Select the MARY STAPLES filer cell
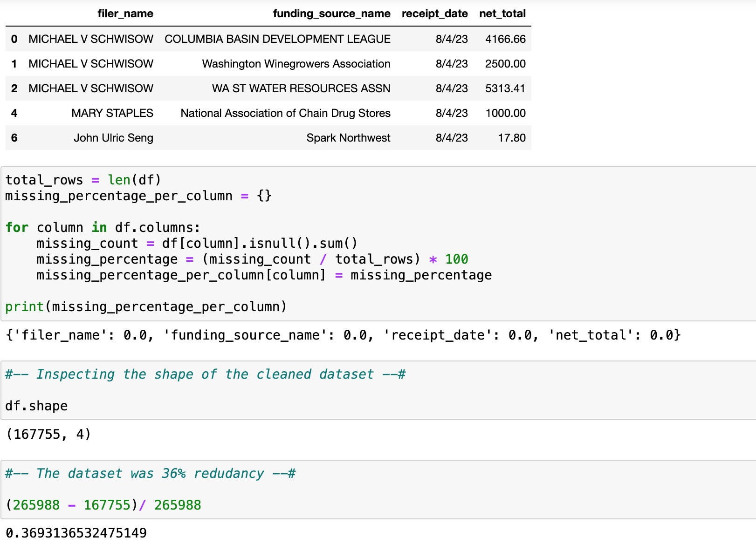The height and width of the screenshot is (558, 756). pos(112,113)
